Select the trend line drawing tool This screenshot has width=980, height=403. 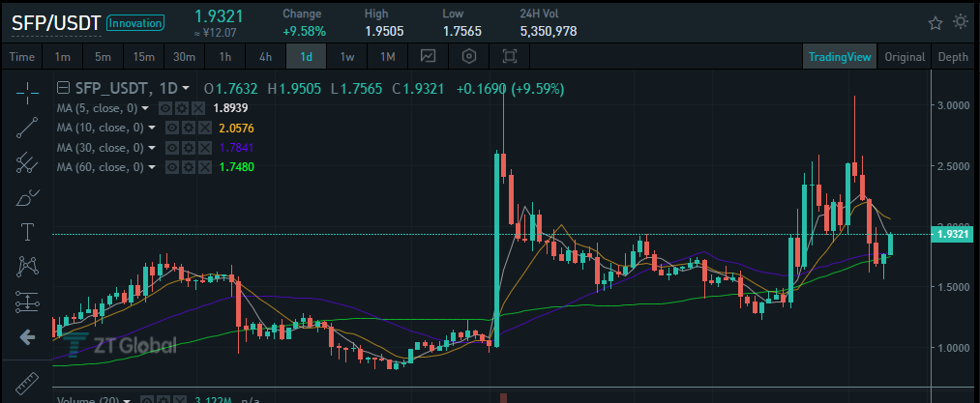coord(27,127)
